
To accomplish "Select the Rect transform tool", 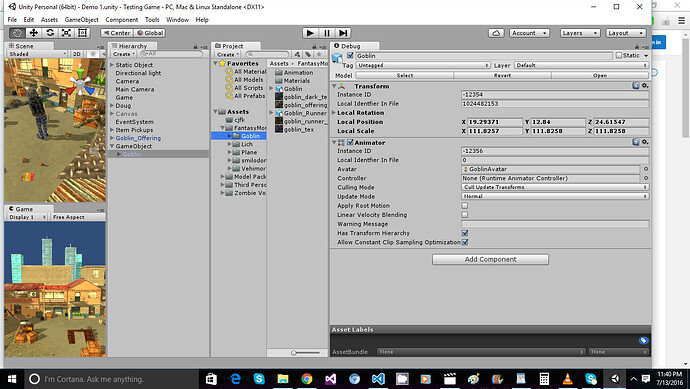I will (x=82, y=33).
